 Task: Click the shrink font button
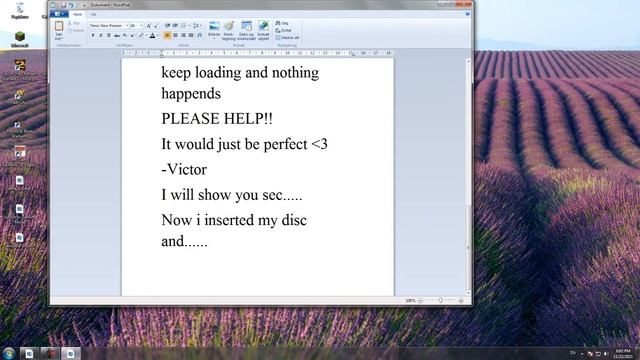pyautogui.click(x=156, y=26)
